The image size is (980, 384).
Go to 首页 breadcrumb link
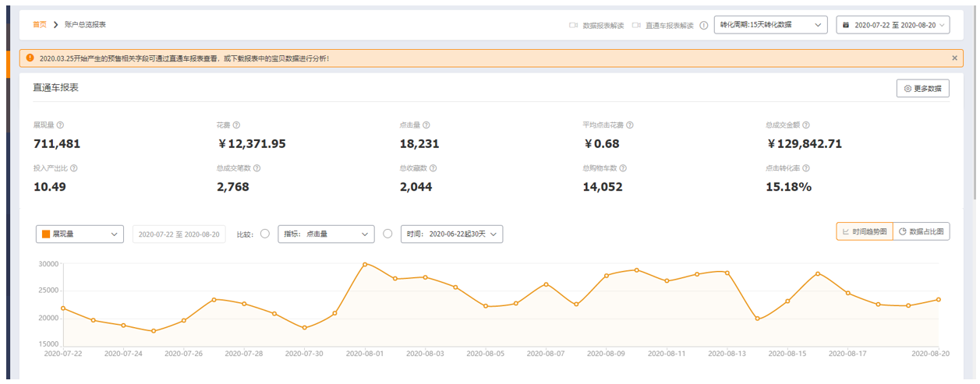[39, 25]
